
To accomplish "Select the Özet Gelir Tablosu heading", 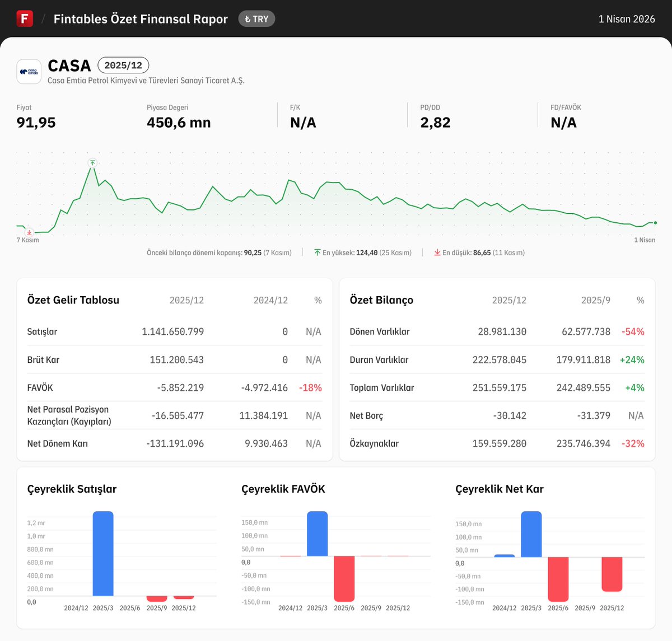I will pos(73,300).
